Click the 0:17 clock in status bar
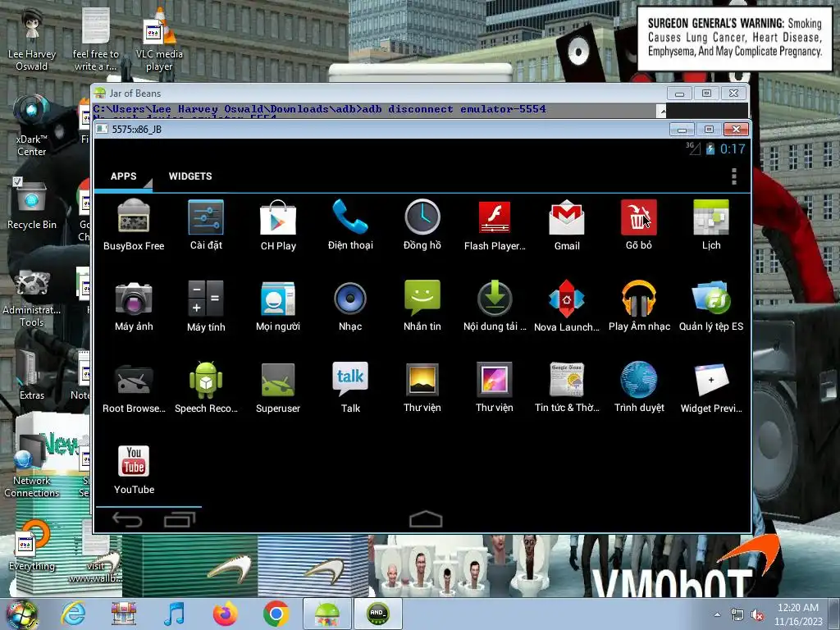This screenshot has height=630, width=840. point(733,149)
